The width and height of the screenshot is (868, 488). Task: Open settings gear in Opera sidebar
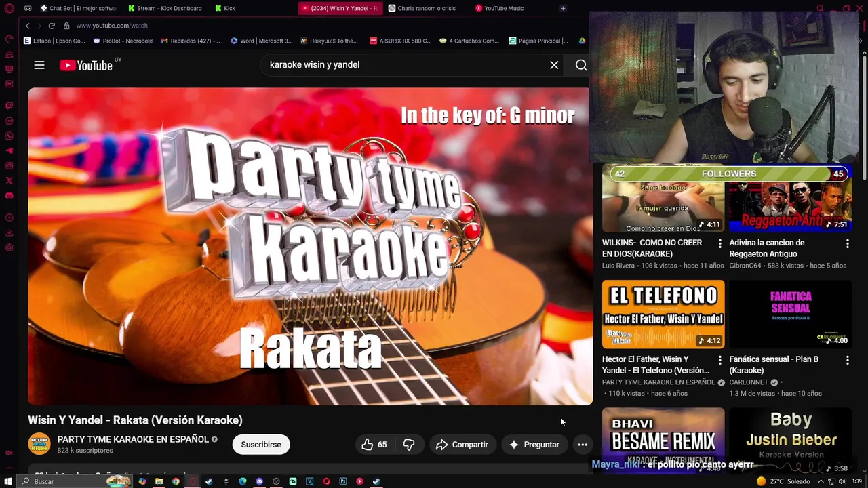pyautogui.click(x=9, y=247)
